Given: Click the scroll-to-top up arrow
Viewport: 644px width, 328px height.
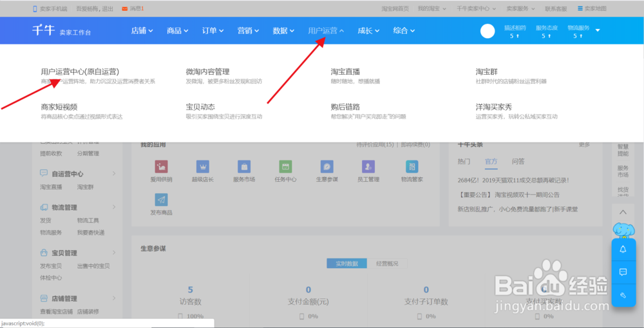Looking at the screenshot, I should click(623, 212).
